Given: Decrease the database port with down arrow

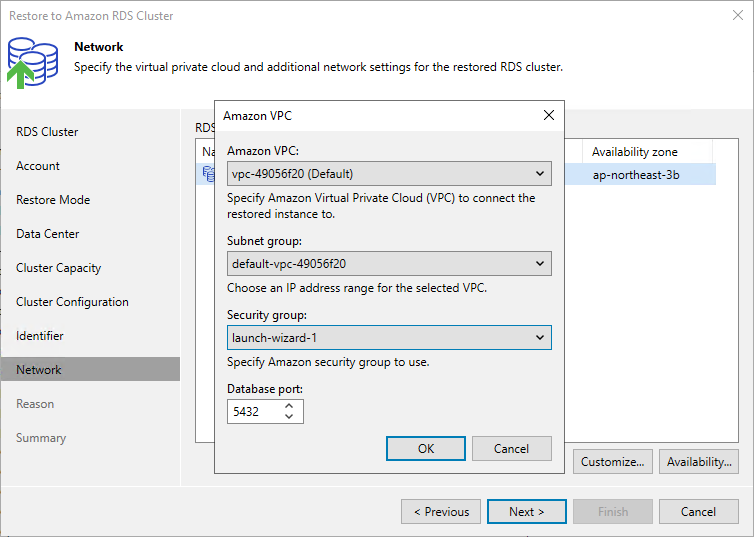Looking at the screenshot, I should click(289, 416).
